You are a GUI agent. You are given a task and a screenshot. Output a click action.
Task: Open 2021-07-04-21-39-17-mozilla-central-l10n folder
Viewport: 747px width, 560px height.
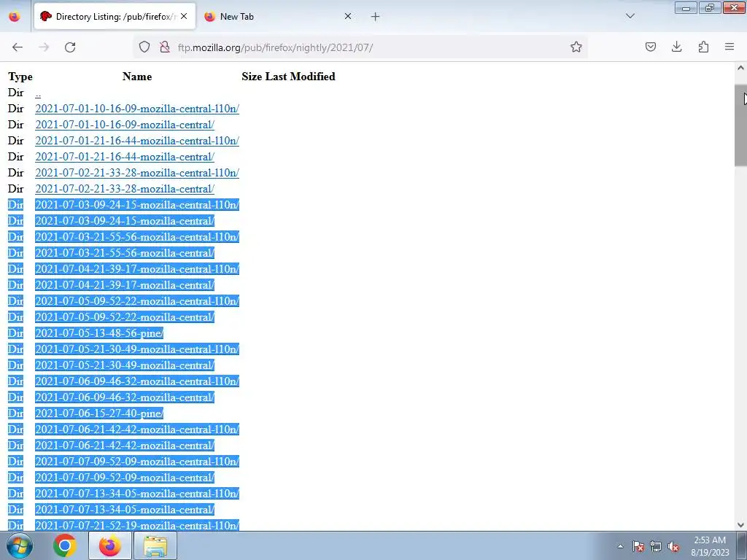pos(136,269)
